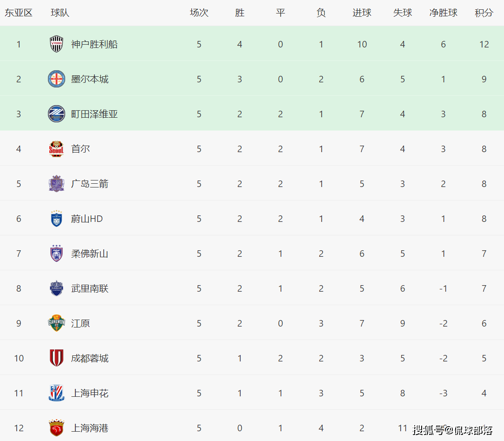
Task: Select the 进球 goals scored header
Action: point(362,13)
